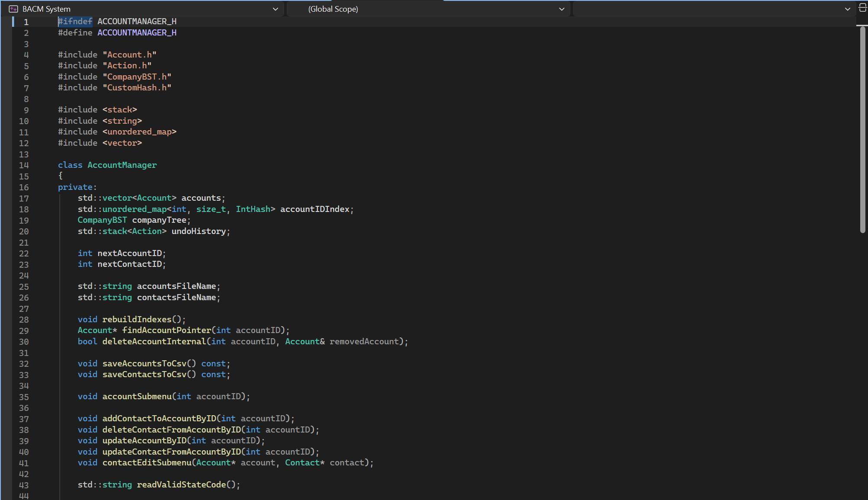The height and width of the screenshot is (500, 868).
Task: Click the accountSubmenu function name
Action: [x=137, y=396]
